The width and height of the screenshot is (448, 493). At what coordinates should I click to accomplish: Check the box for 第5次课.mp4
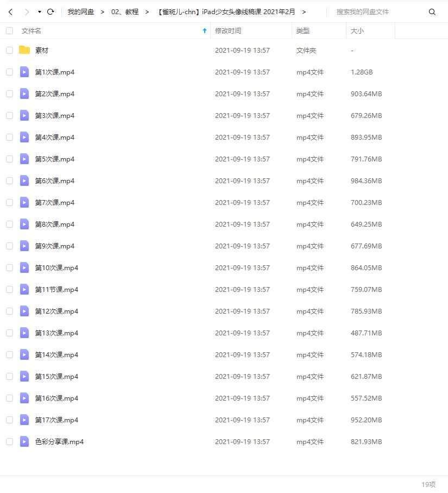coord(10,159)
